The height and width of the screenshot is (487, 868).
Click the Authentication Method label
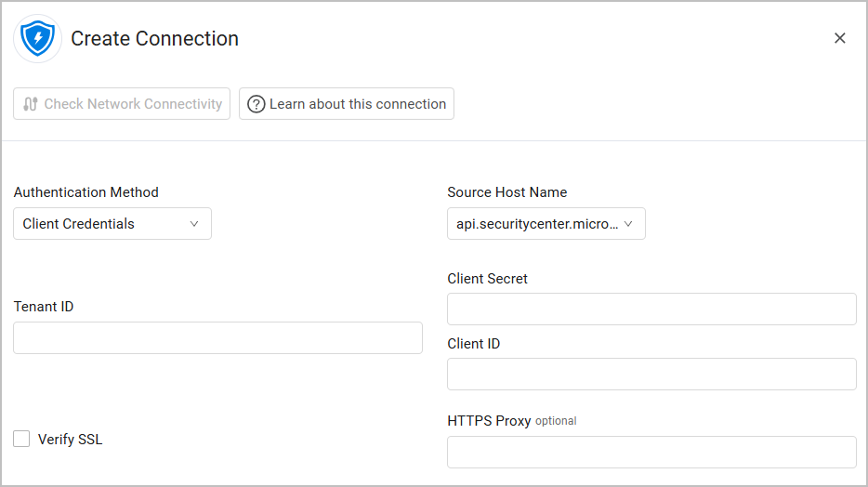click(85, 192)
